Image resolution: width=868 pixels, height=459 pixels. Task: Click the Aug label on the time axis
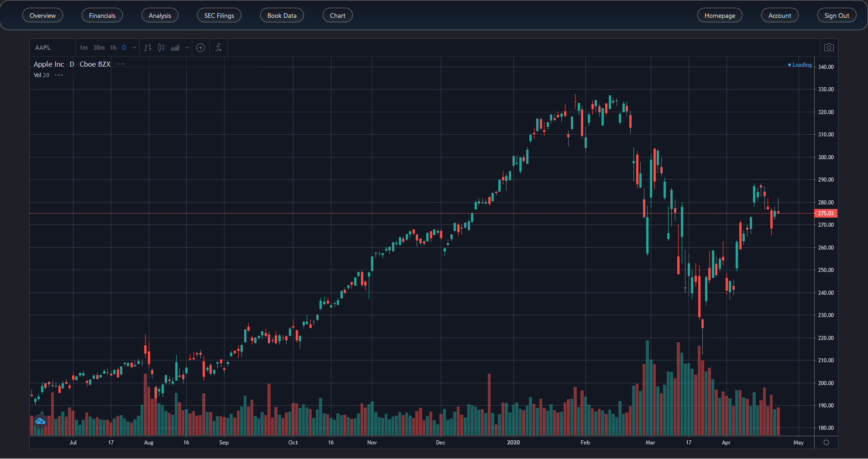click(149, 443)
